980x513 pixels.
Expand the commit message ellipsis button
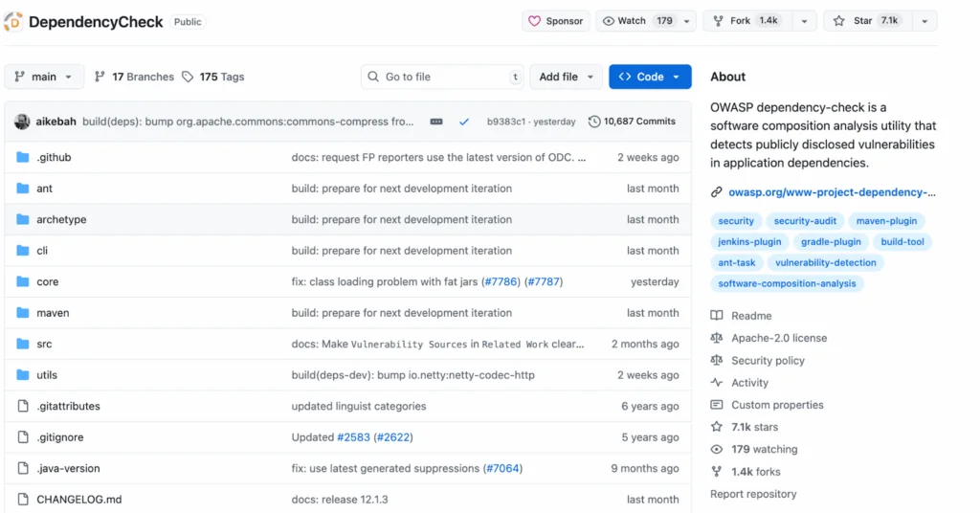pyautogui.click(x=436, y=122)
